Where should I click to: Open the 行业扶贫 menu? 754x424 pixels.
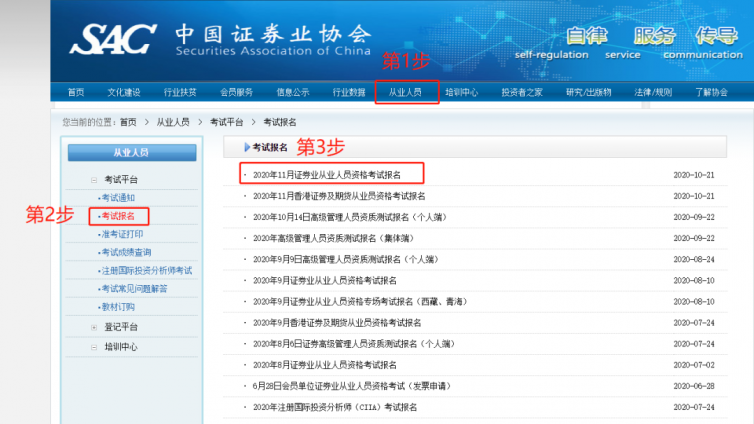[180, 92]
